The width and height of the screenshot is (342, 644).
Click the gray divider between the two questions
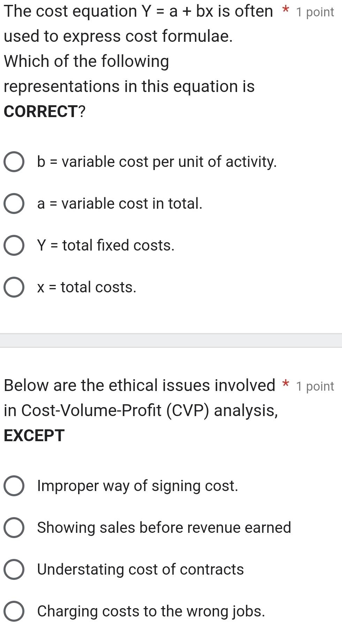click(171, 340)
